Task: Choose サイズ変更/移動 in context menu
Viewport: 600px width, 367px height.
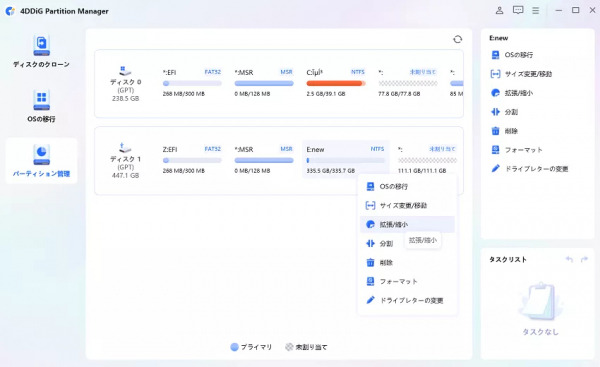Action: click(407, 206)
